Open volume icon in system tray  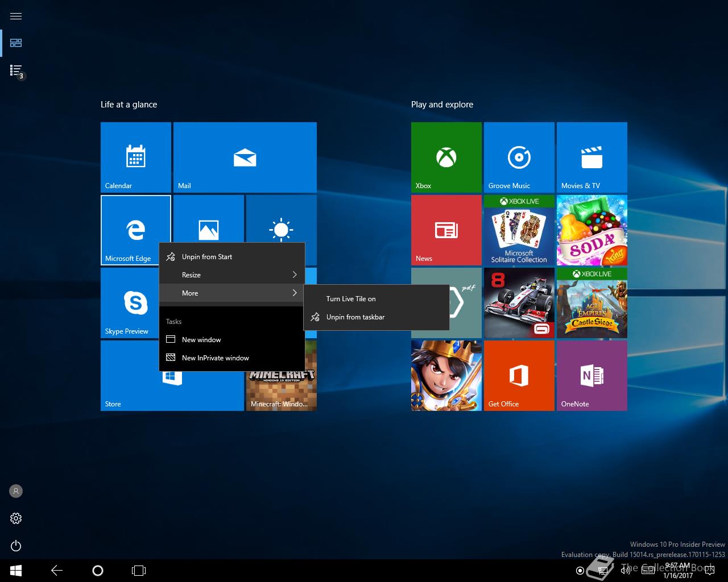coord(626,571)
